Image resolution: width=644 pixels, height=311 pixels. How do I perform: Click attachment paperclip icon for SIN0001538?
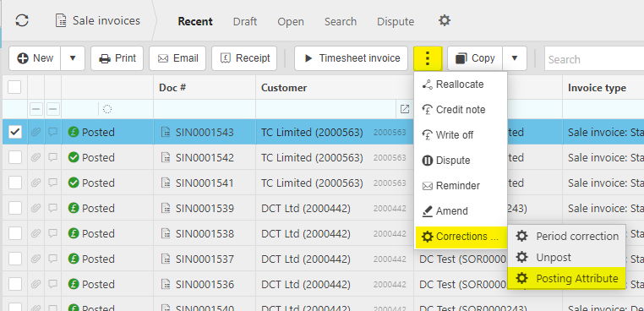pos(35,233)
